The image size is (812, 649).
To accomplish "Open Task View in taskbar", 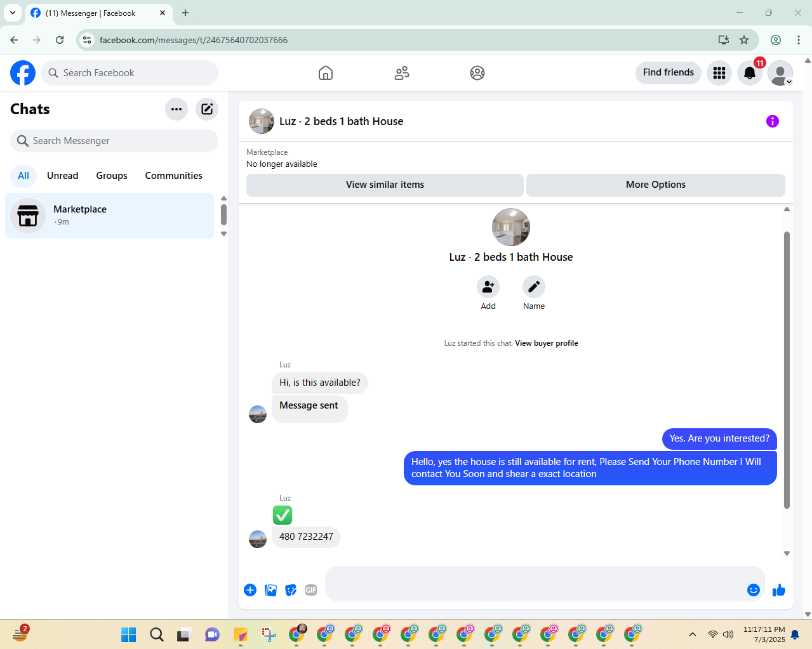I will (x=185, y=634).
